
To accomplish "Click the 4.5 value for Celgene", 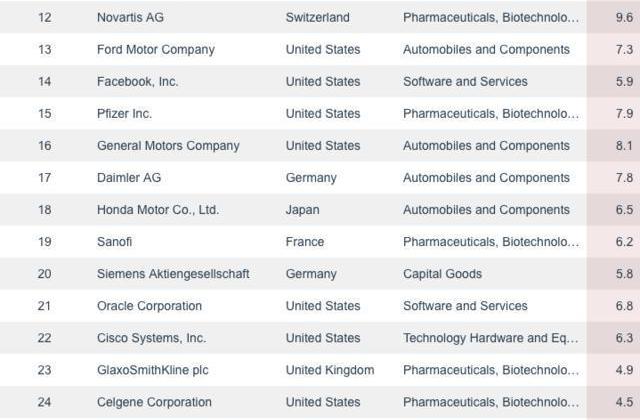I will tap(624, 402).
